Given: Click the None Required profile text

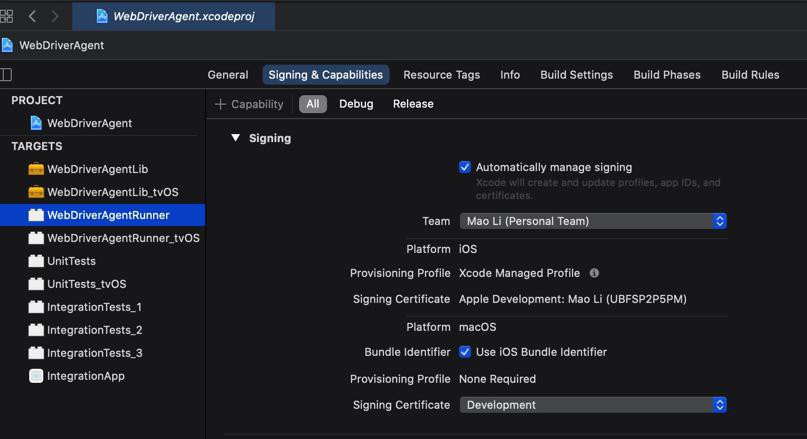Looking at the screenshot, I should [497, 379].
